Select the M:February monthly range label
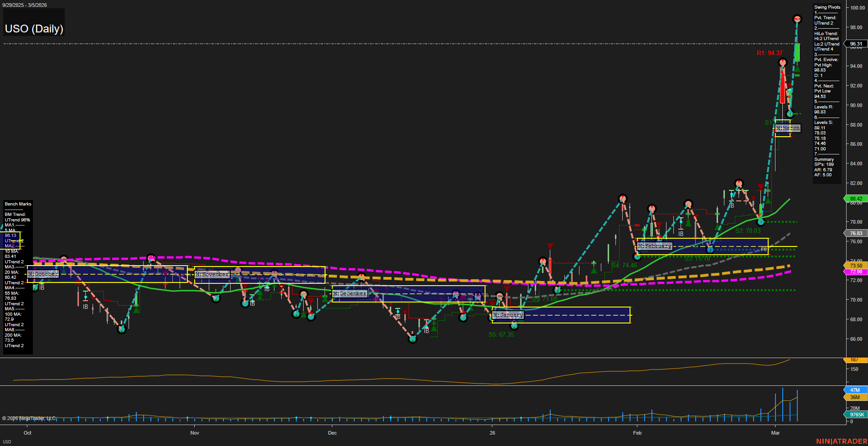Viewport: 868px width, 446px height. (x=655, y=246)
